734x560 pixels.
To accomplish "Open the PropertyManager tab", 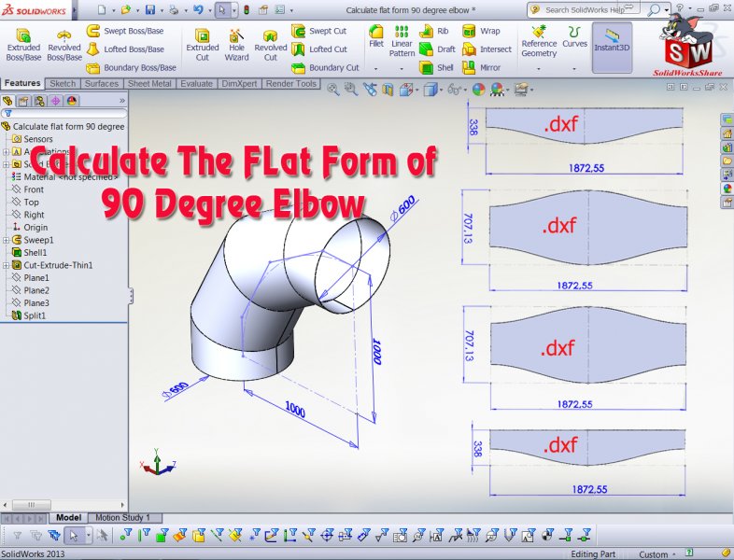I will click(x=23, y=101).
